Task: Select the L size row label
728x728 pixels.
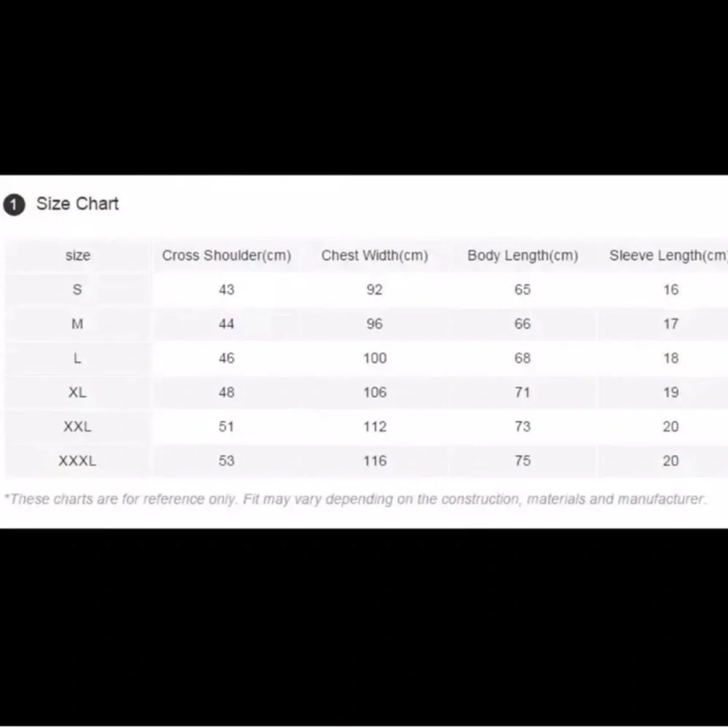Action: coord(78,358)
